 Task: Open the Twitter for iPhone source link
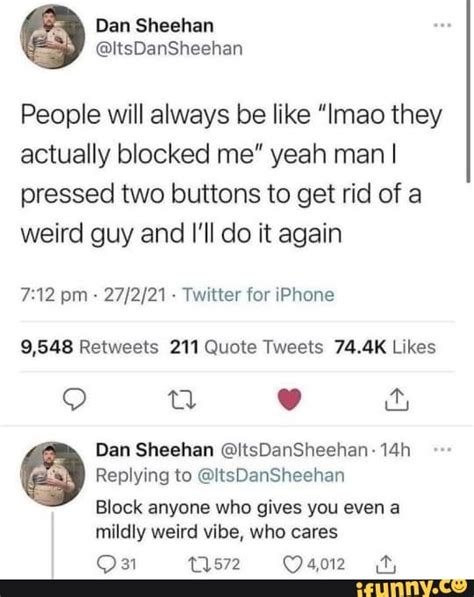point(259,295)
